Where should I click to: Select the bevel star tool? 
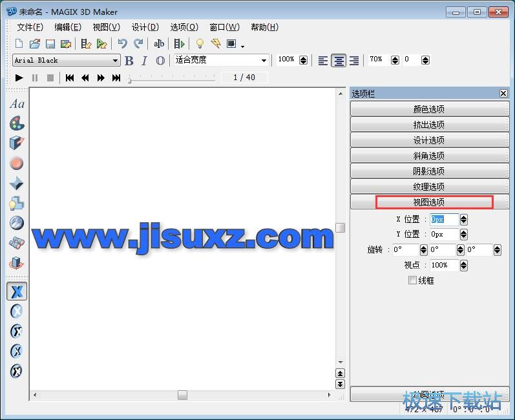[x=16, y=184]
